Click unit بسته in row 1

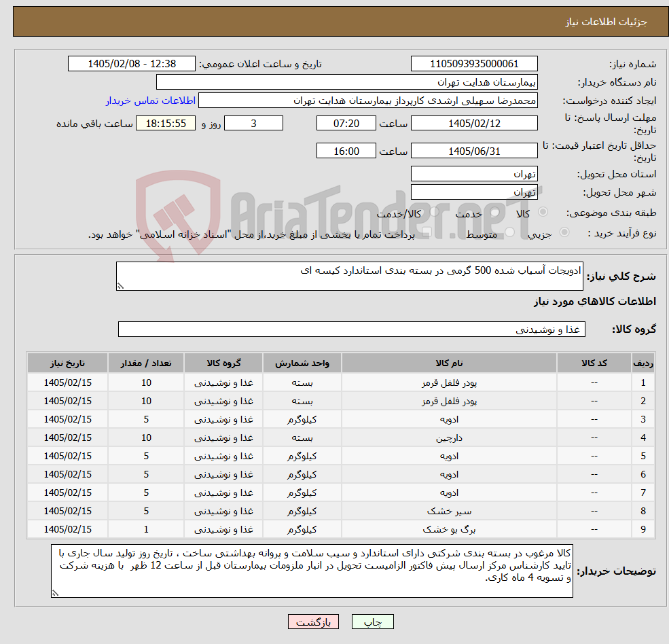[x=302, y=383]
